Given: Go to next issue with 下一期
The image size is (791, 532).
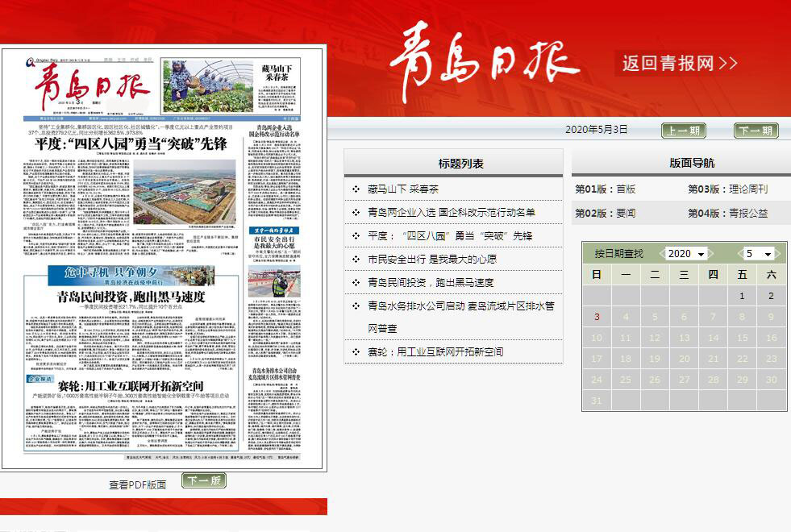Looking at the screenshot, I should pos(756,131).
